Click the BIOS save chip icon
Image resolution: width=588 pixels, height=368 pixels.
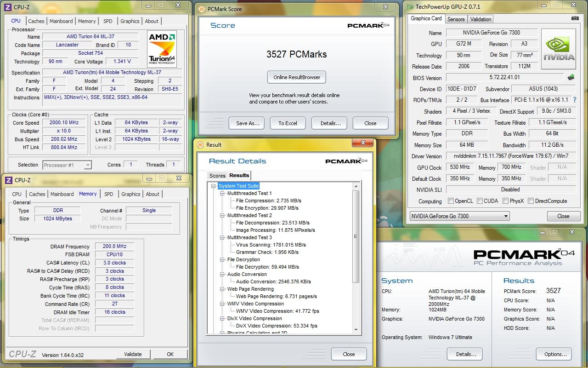[x=571, y=77]
